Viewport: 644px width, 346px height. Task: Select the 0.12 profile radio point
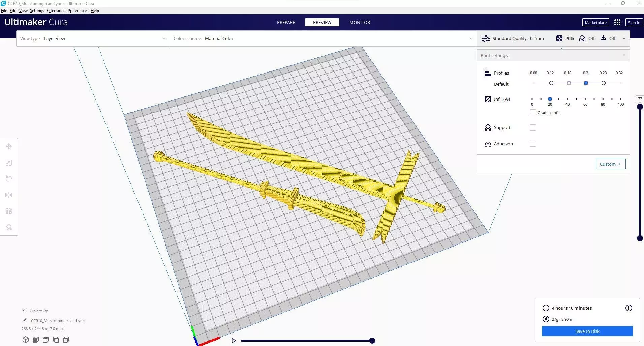coord(551,83)
